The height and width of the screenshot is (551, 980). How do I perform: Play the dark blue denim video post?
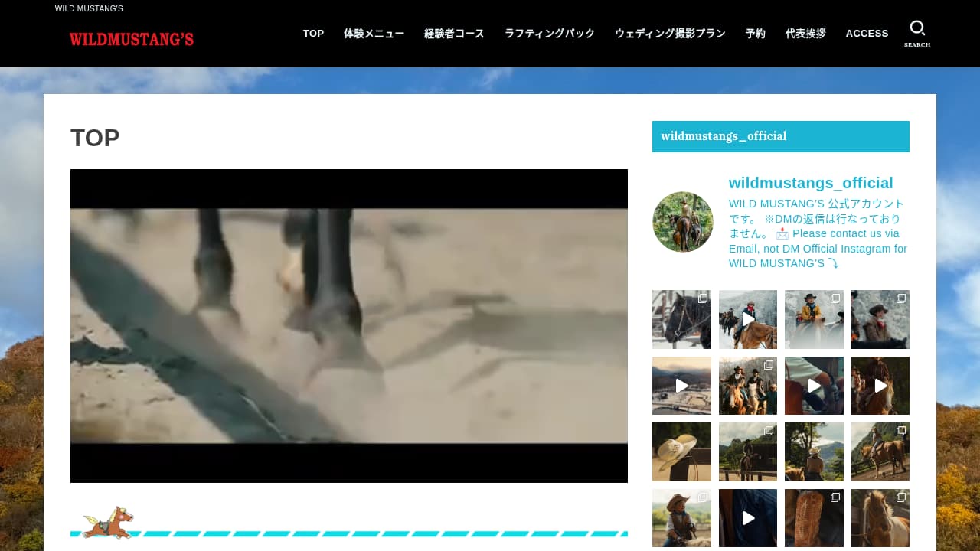pyautogui.click(x=747, y=518)
